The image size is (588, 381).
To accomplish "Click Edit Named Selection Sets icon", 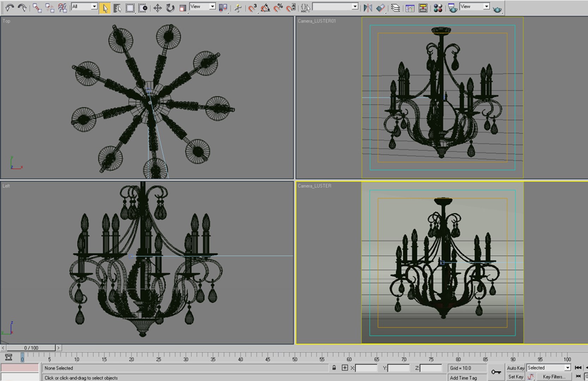I will point(305,8).
